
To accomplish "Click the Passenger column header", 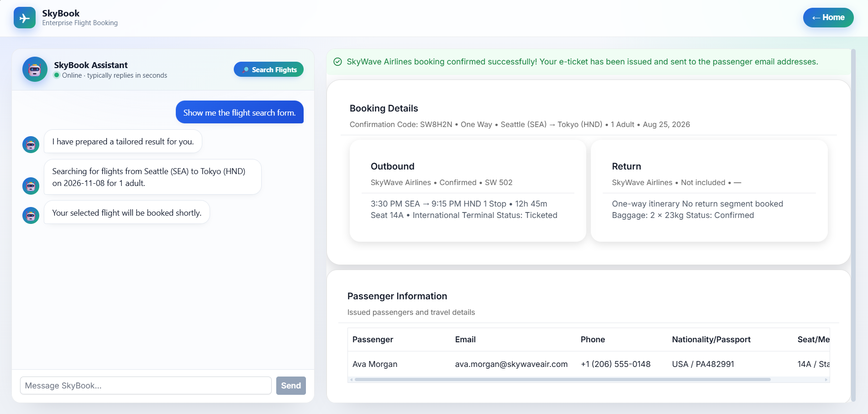I will pyautogui.click(x=373, y=340).
